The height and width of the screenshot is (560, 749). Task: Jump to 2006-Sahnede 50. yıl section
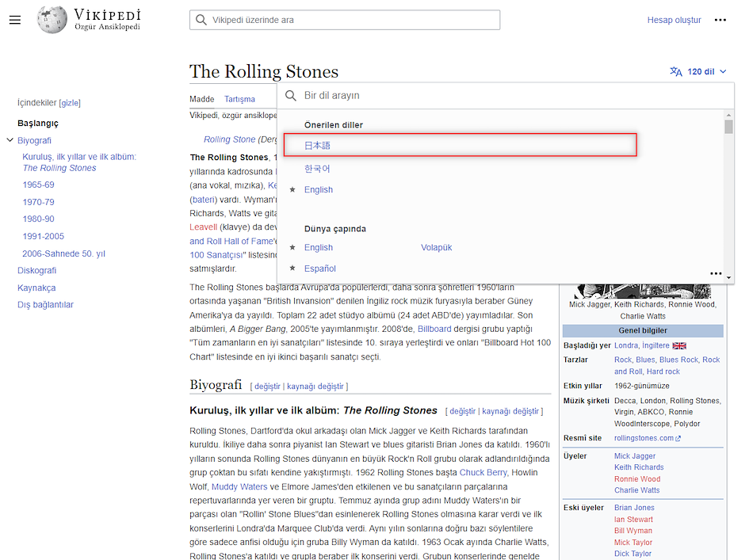point(63,253)
